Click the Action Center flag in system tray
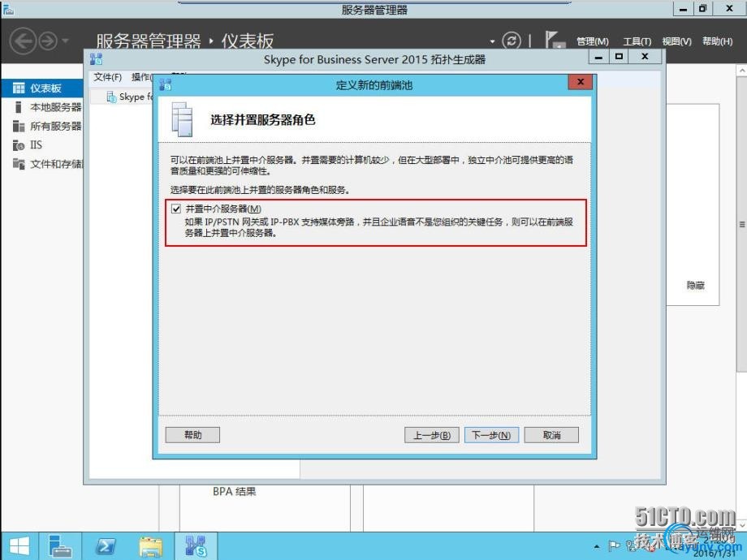The image size is (747, 560). pyautogui.click(x=615, y=546)
